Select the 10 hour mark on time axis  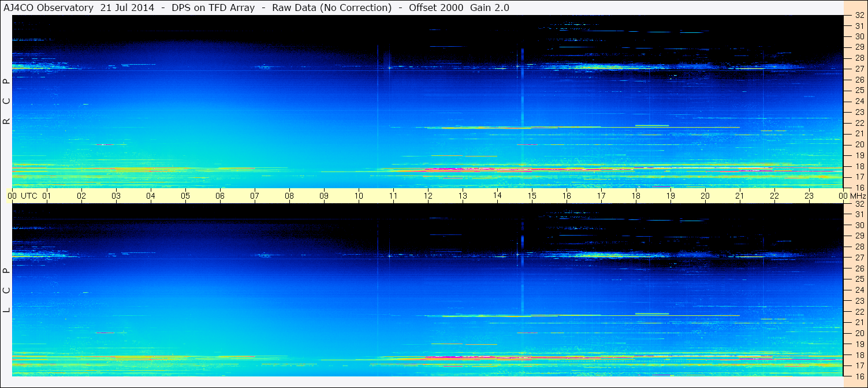point(359,196)
